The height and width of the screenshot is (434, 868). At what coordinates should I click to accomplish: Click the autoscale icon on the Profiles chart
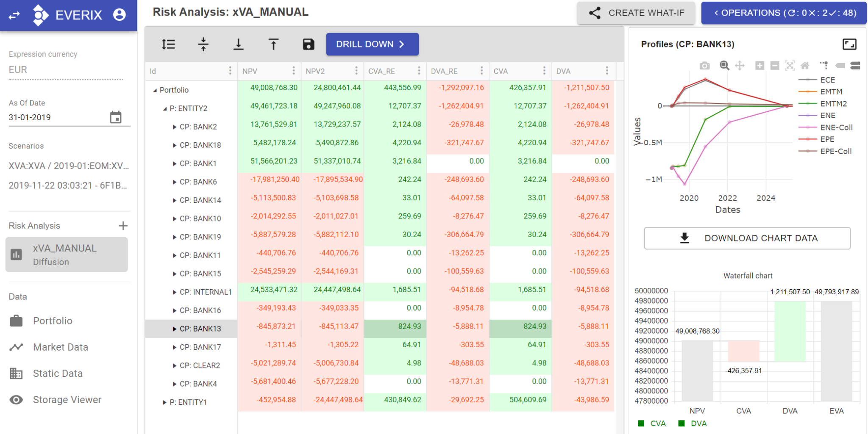click(790, 66)
